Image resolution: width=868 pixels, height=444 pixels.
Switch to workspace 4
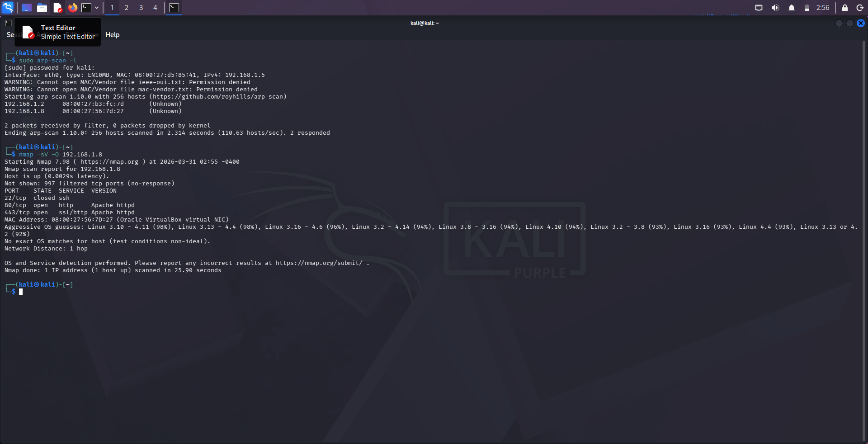click(x=155, y=7)
